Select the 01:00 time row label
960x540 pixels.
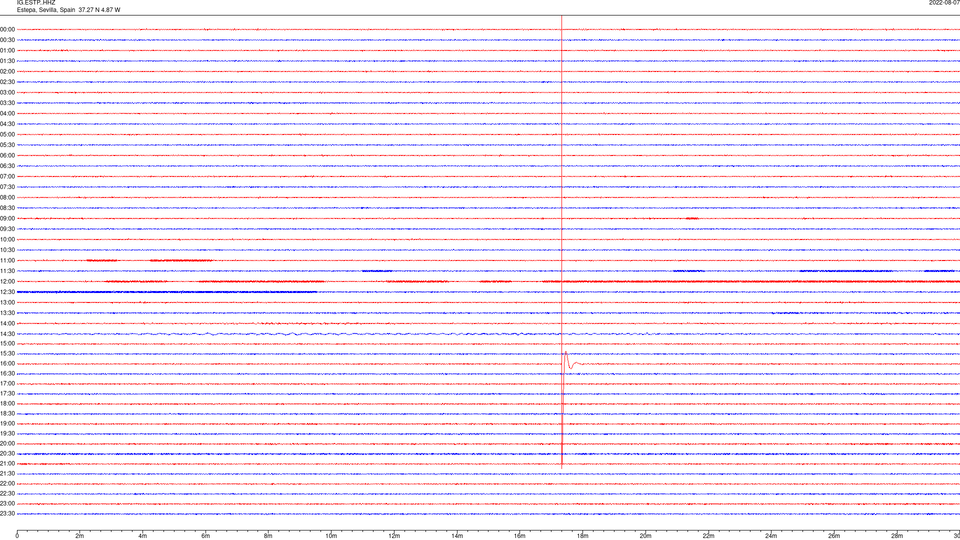7,50
